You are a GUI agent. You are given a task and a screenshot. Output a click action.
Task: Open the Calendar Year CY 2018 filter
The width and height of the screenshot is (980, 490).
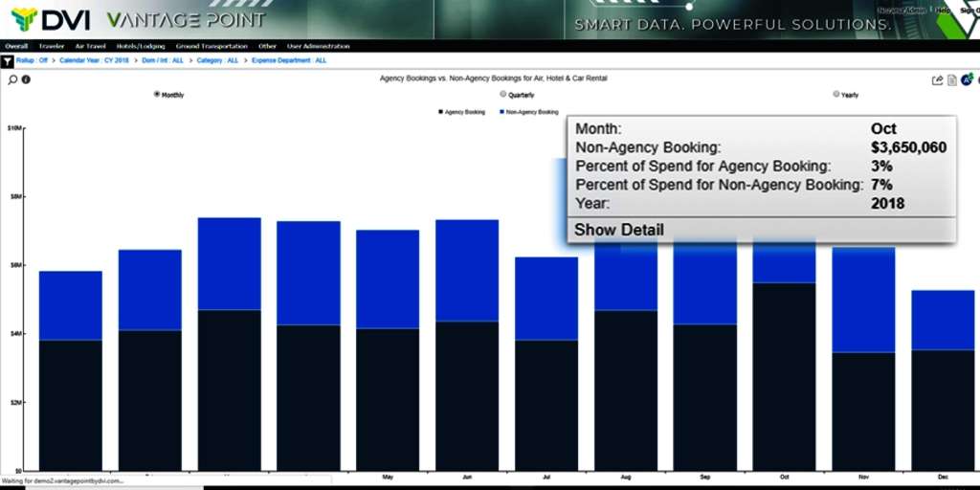pos(94,60)
